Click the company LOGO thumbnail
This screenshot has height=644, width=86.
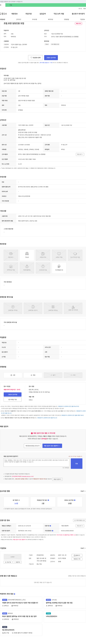point(13,557)
